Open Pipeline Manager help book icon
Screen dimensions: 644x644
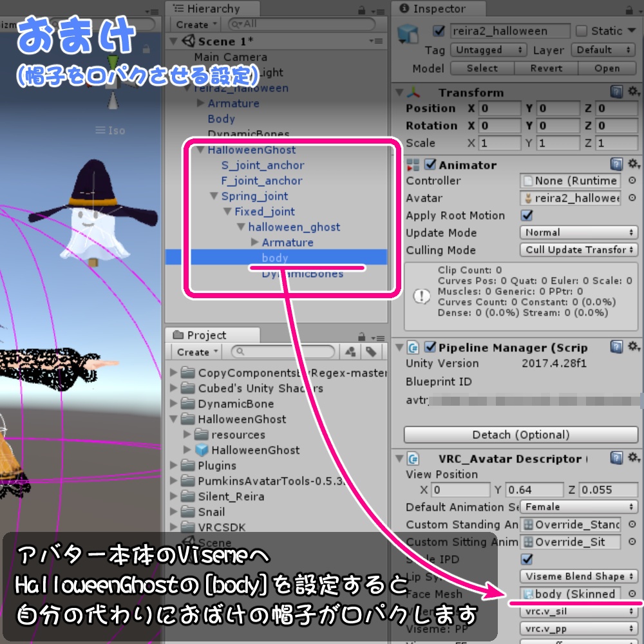[616, 347]
